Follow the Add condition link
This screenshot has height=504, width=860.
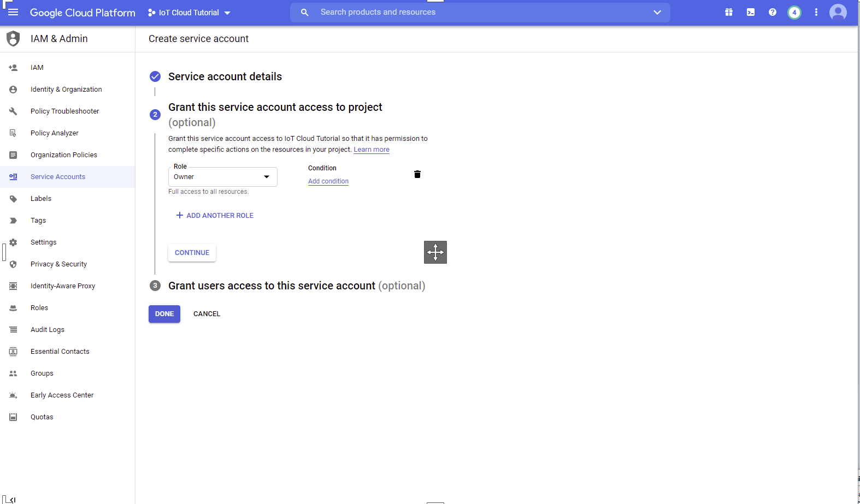coord(328,181)
